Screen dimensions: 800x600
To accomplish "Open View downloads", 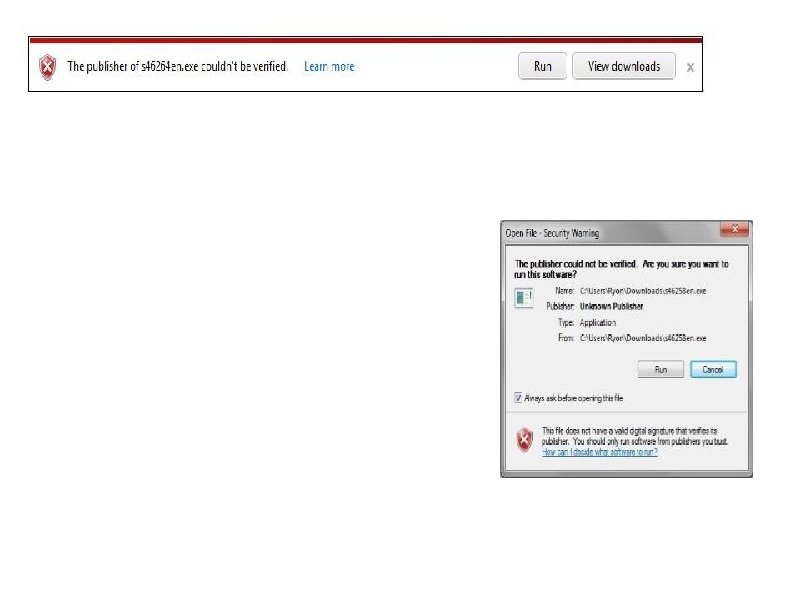I will pyautogui.click(x=624, y=66).
